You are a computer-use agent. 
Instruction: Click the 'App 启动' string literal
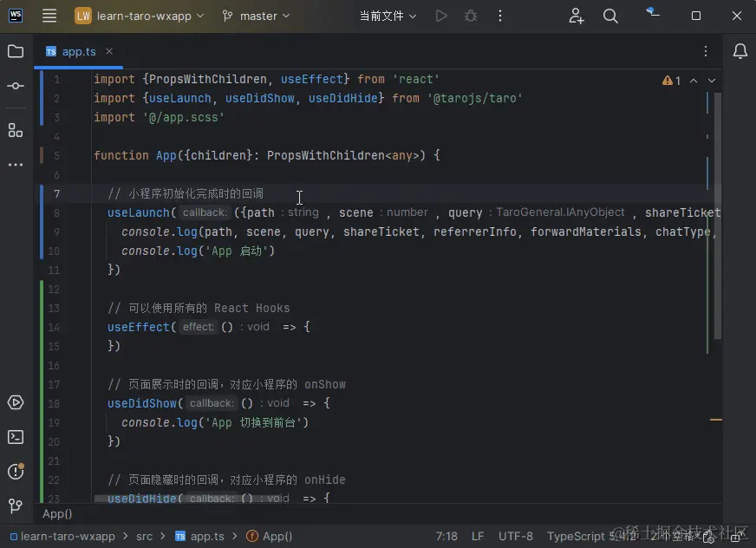tap(236, 251)
